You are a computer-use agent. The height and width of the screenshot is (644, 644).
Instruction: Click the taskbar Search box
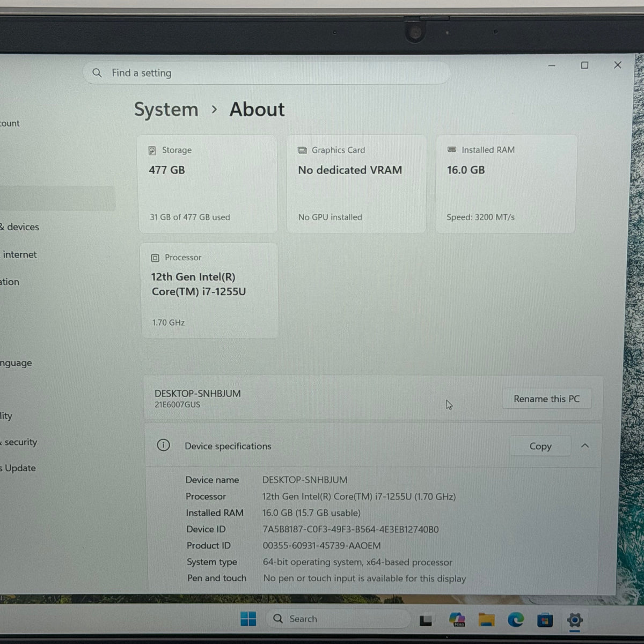click(338, 619)
